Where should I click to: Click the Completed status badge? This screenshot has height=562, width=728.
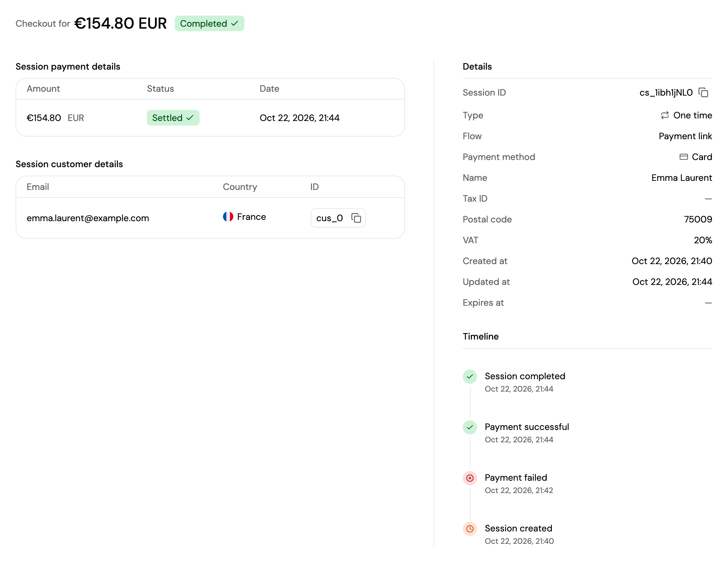(209, 23)
